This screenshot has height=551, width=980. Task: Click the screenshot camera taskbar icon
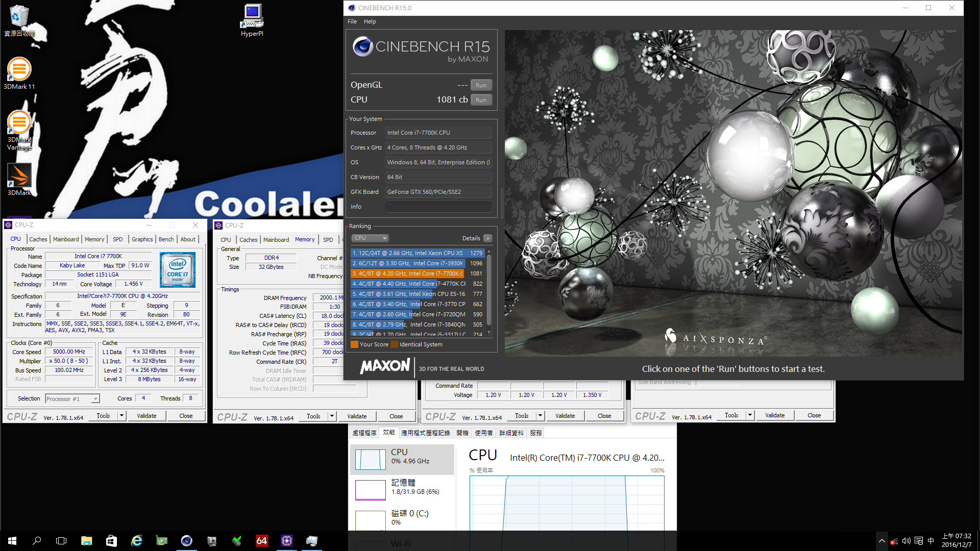(x=212, y=541)
